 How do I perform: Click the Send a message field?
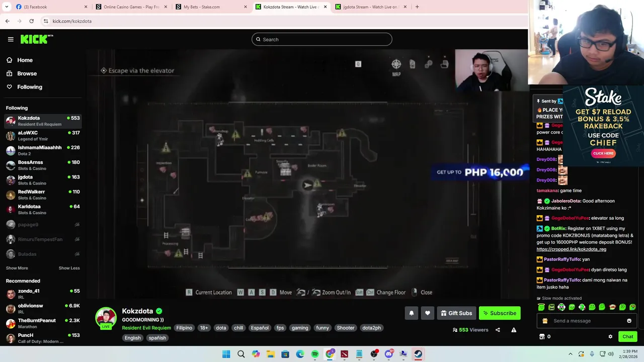click(587, 321)
